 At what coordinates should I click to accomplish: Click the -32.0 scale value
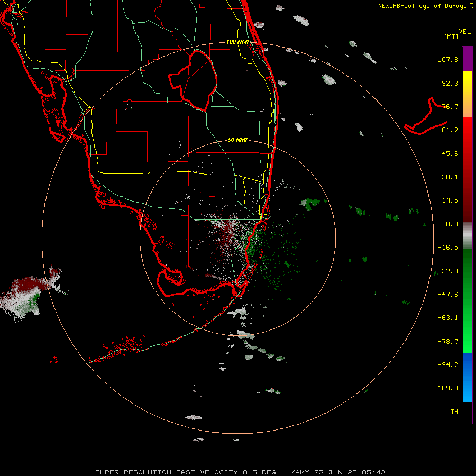(x=448, y=271)
